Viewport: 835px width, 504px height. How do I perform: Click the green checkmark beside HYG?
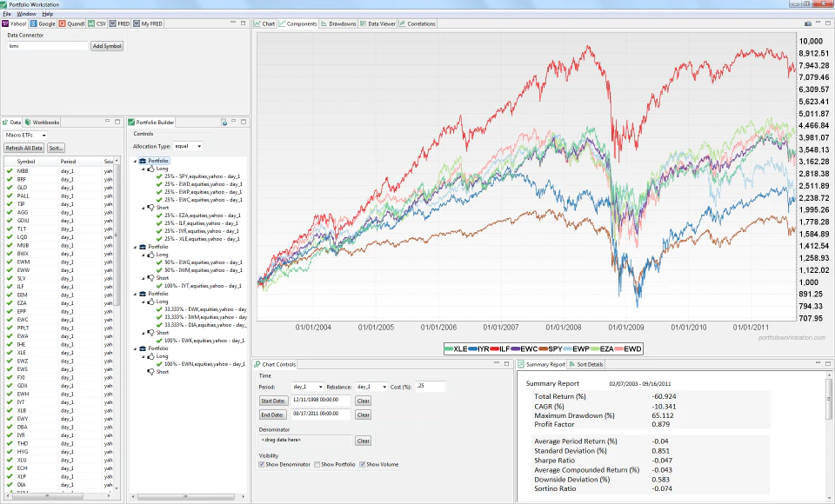(x=10, y=451)
